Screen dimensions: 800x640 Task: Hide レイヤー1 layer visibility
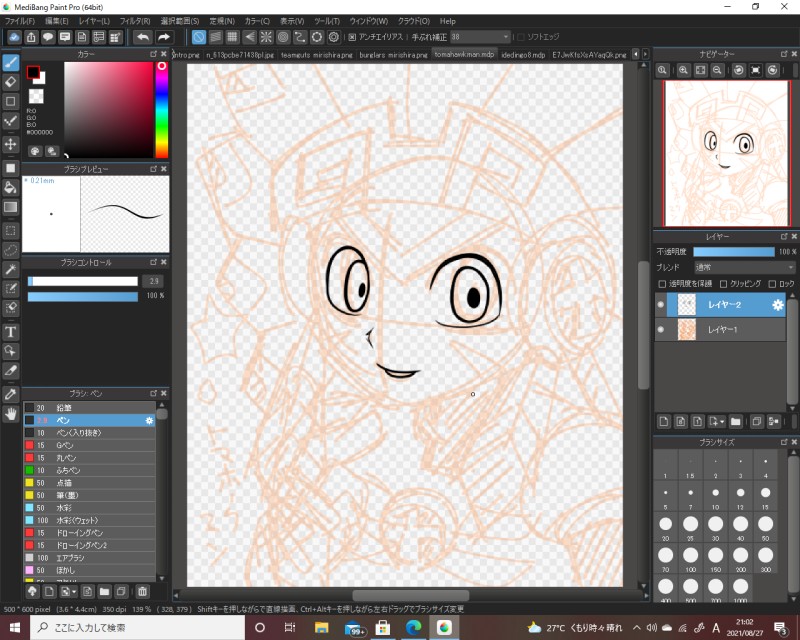[661, 329]
